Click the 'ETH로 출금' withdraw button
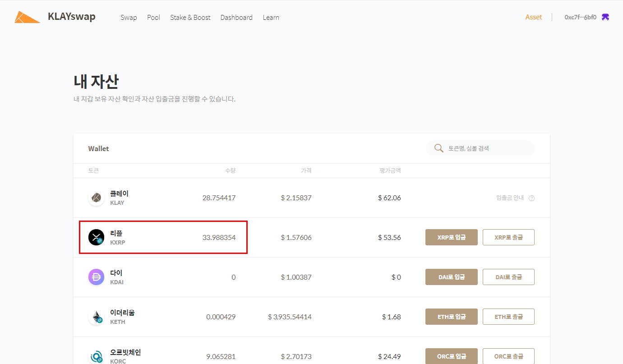This screenshot has width=623, height=364. [508, 317]
